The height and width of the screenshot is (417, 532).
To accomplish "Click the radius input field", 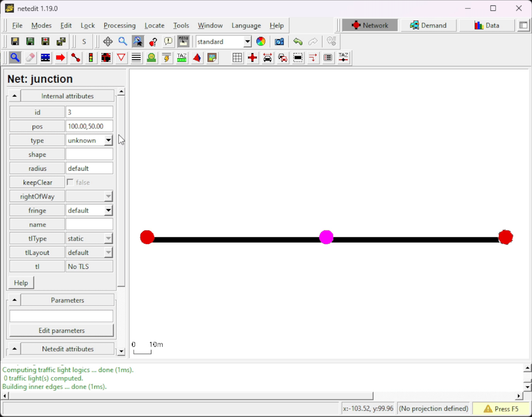I will click(x=89, y=168).
